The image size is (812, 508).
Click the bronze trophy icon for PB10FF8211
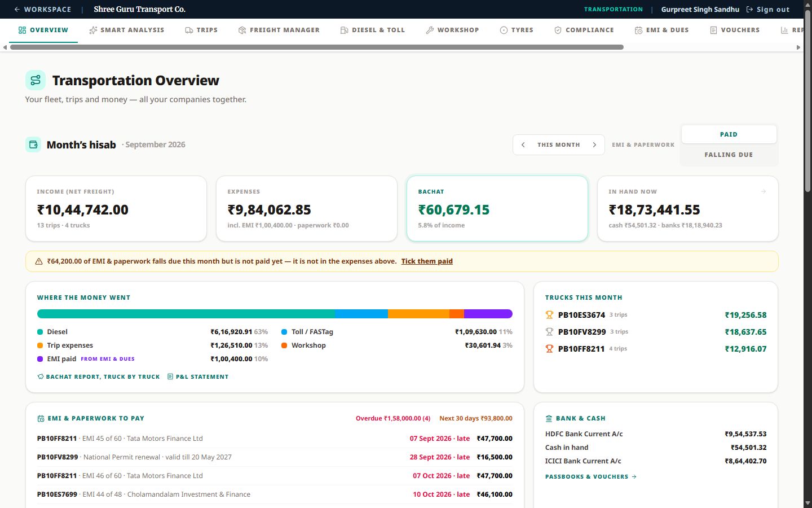[x=549, y=349]
